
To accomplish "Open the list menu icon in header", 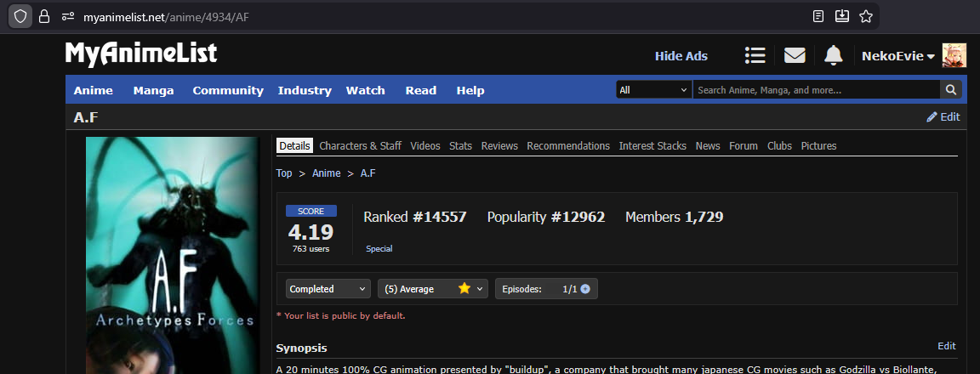I will pyautogui.click(x=755, y=55).
